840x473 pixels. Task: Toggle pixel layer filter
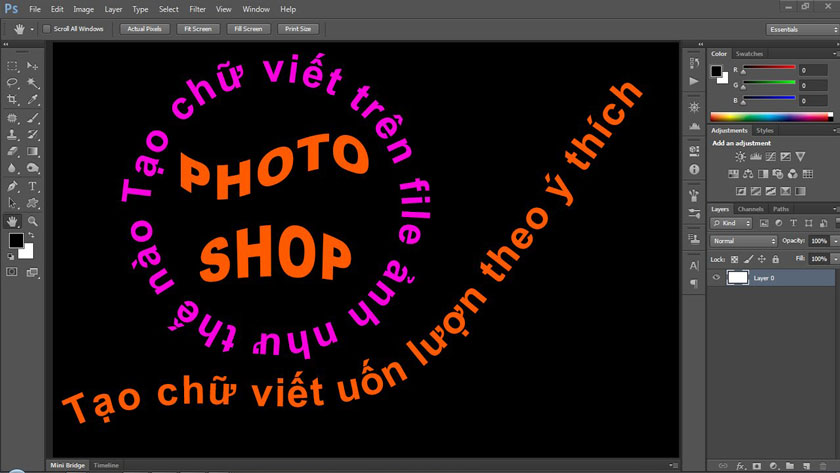[x=764, y=223]
